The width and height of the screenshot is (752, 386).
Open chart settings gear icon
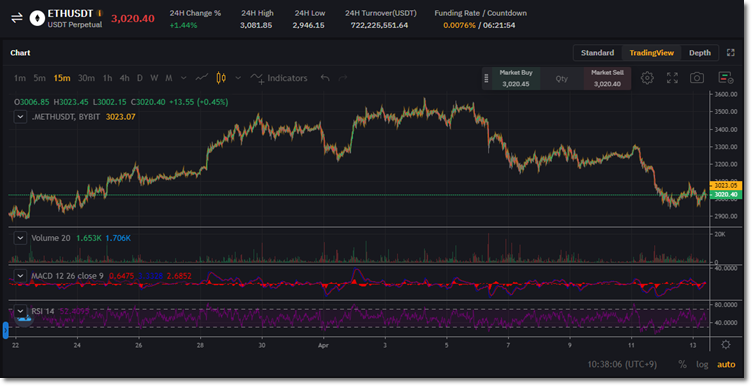pyautogui.click(x=647, y=78)
